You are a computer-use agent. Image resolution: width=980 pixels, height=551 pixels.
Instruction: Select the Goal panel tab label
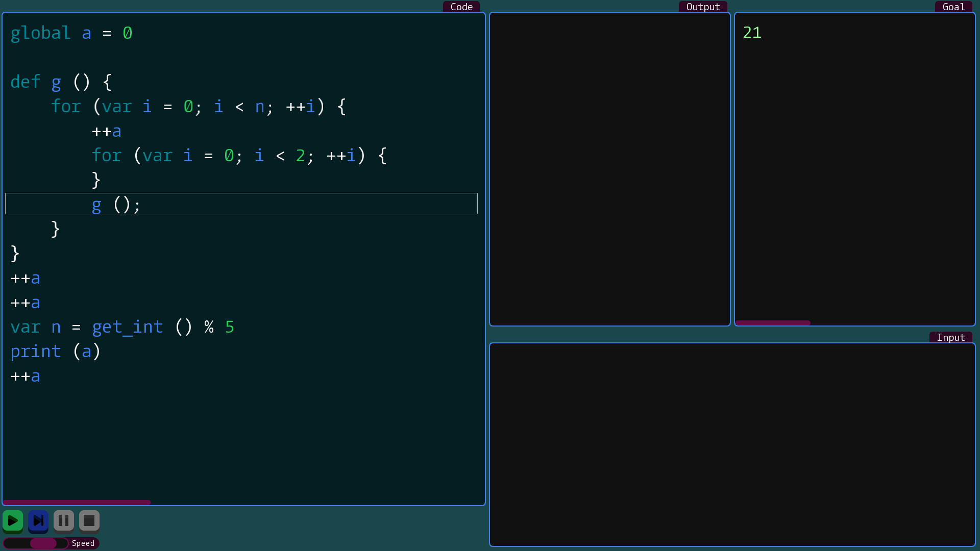click(x=953, y=7)
